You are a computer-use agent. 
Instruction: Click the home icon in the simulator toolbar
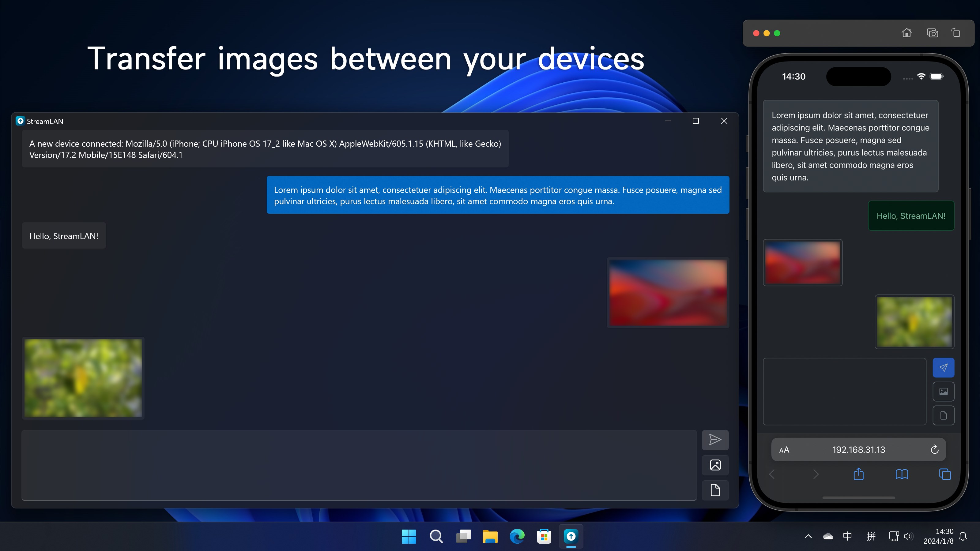point(907,33)
